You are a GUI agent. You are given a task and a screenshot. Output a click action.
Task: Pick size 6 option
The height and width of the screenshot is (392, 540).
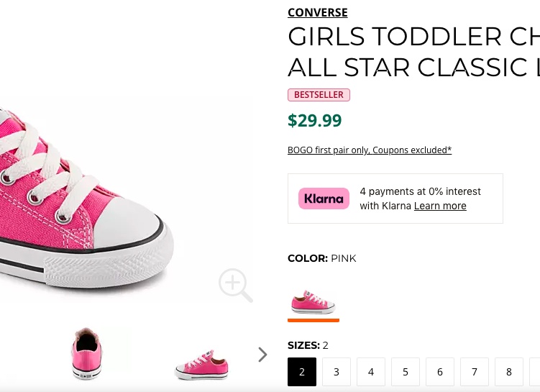pyautogui.click(x=440, y=372)
